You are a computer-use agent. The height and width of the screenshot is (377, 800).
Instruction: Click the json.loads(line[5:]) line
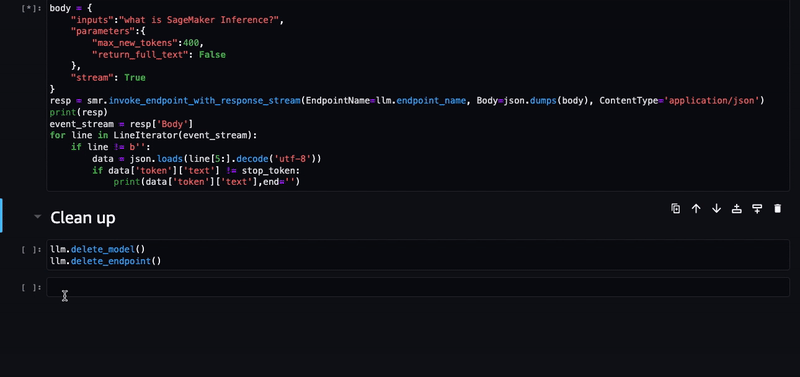[x=207, y=159]
